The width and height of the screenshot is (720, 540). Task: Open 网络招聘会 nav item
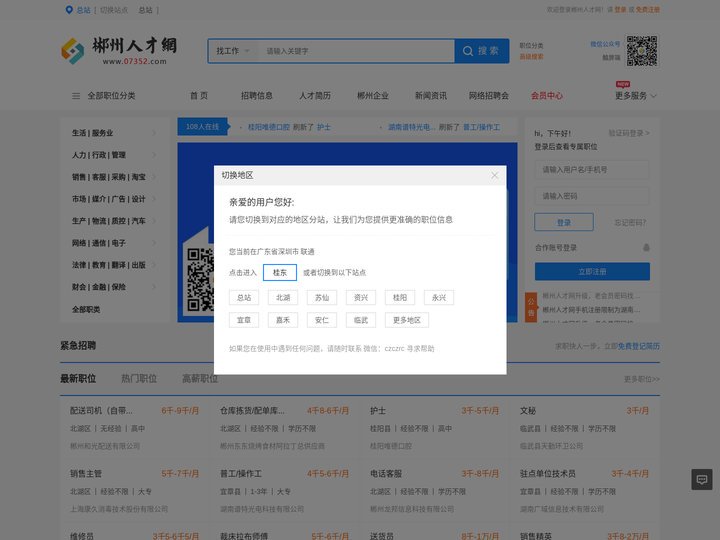(x=489, y=96)
